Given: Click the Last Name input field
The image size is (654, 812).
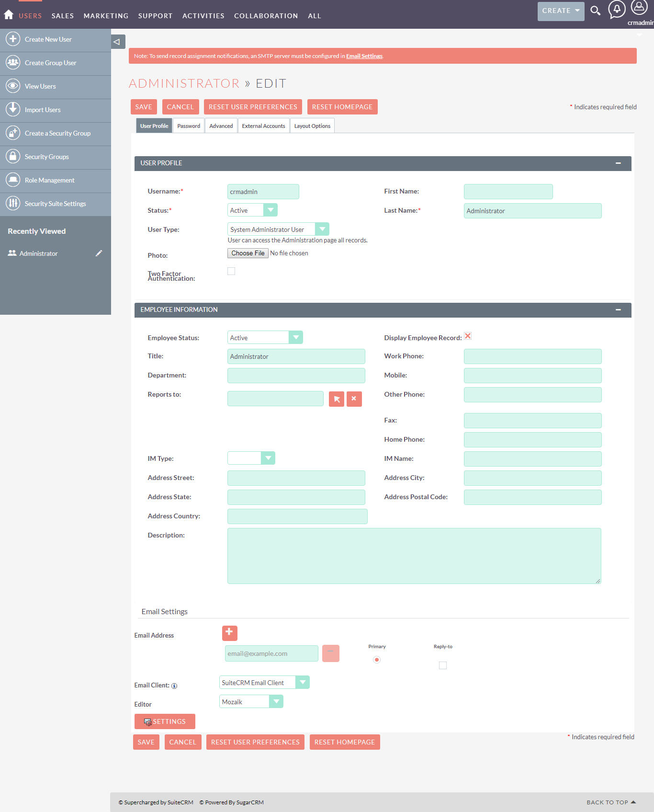Looking at the screenshot, I should click(533, 210).
